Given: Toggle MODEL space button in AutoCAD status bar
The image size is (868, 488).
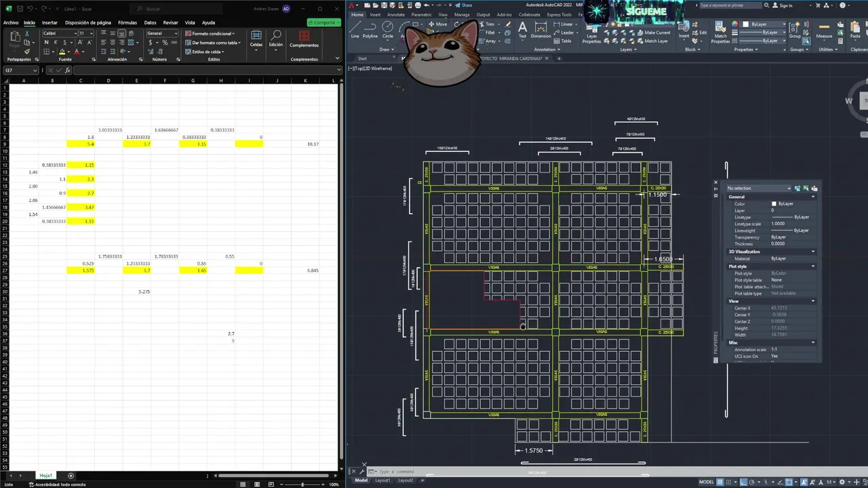Looking at the screenshot, I should tap(706, 482).
